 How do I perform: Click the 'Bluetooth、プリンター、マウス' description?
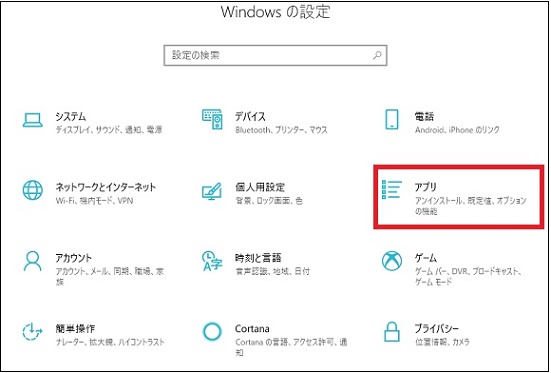point(281,130)
